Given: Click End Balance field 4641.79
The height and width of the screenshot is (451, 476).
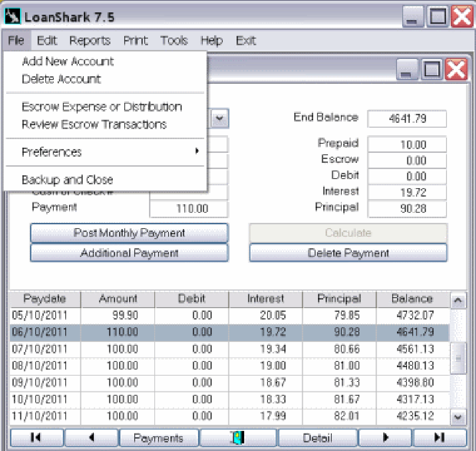Looking at the screenshot, I should click(407, 119).
